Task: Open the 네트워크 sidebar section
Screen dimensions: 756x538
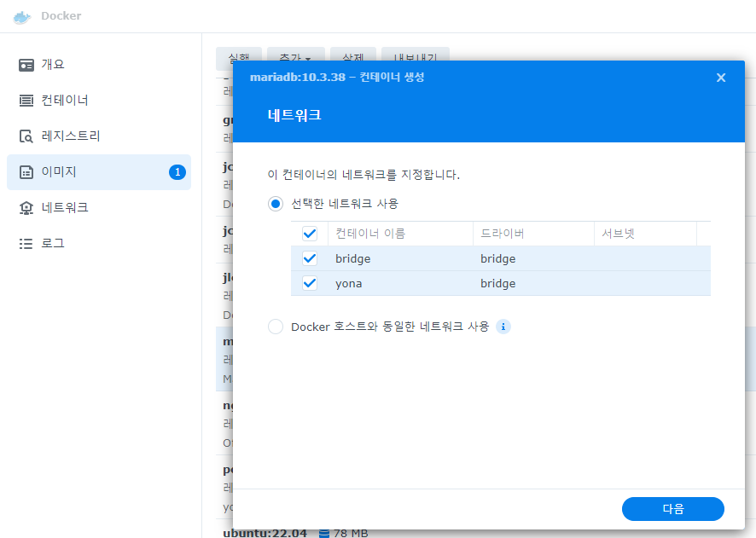Action: tap(99, 207)
